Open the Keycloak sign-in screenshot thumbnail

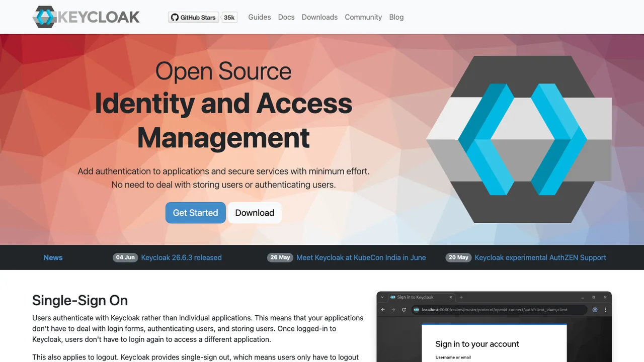[494, 327]
